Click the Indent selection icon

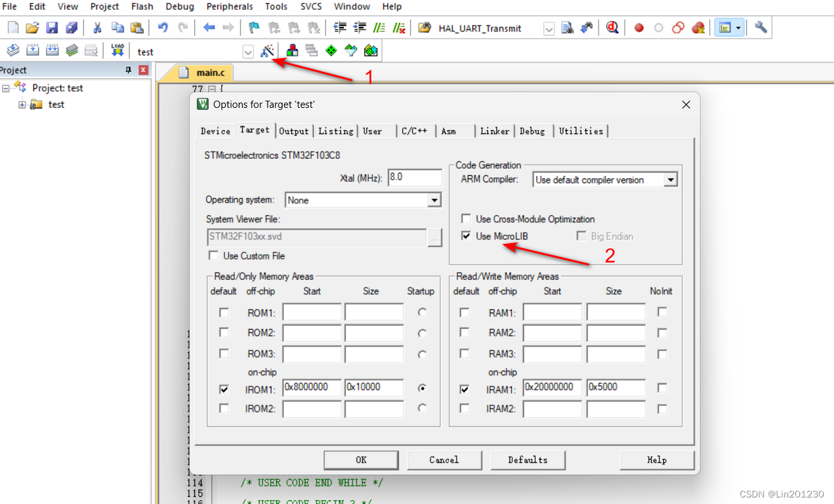[x=339, y=27]
